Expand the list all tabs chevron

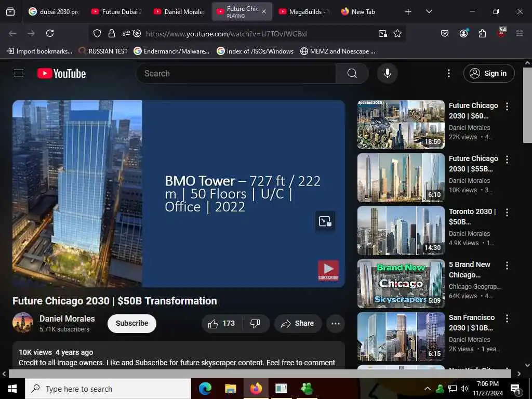(429, 12)
